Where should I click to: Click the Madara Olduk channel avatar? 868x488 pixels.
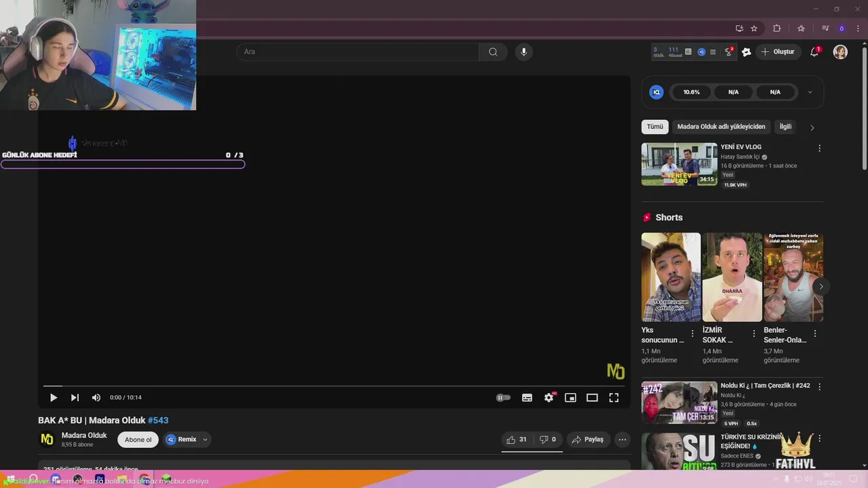pyautogui.click(x=47, y=439)
